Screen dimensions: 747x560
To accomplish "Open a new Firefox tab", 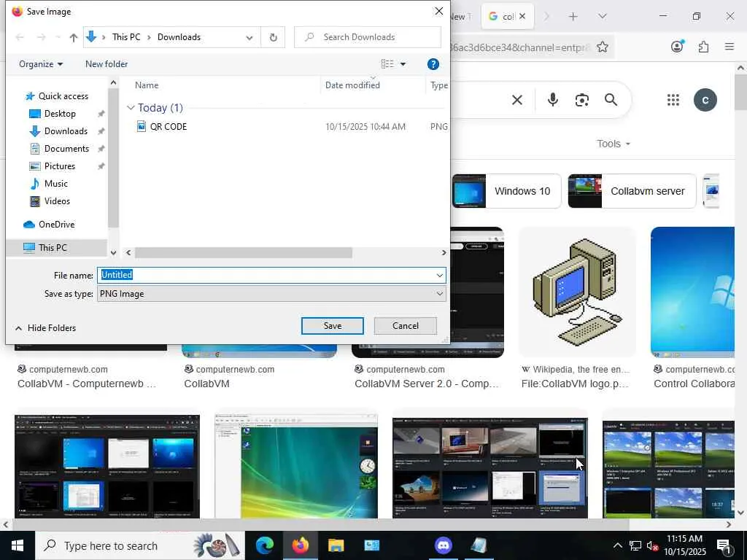I will 573,17.
